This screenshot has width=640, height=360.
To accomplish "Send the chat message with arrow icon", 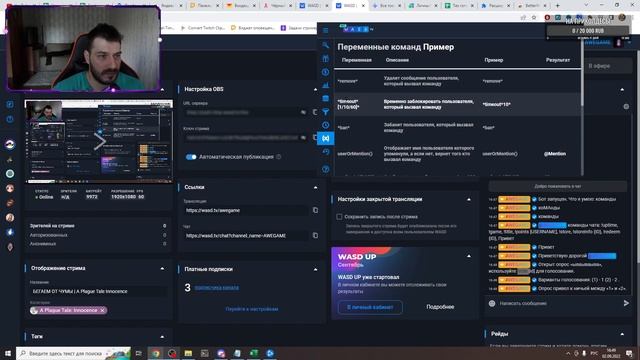I will pyautogui.click(x=626, y=303).
